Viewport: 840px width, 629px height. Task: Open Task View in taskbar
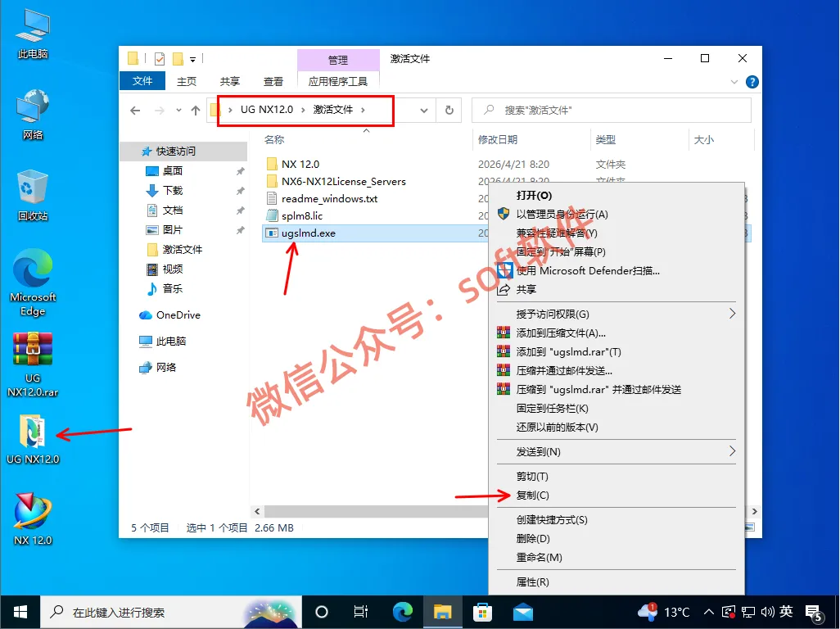(x=361, y=612)
